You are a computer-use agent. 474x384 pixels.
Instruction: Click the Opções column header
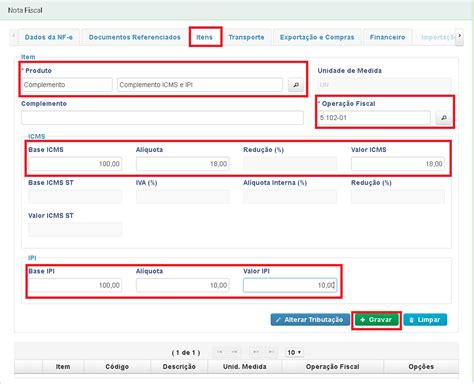coord(421,367)
